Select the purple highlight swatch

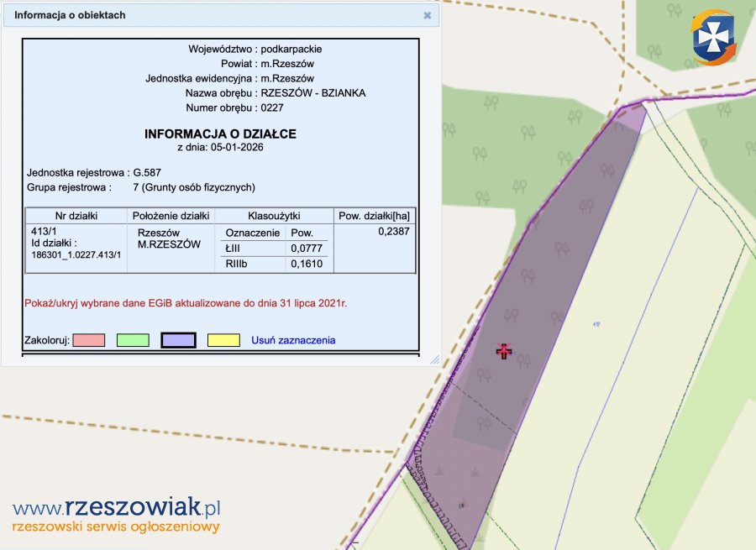177,340
